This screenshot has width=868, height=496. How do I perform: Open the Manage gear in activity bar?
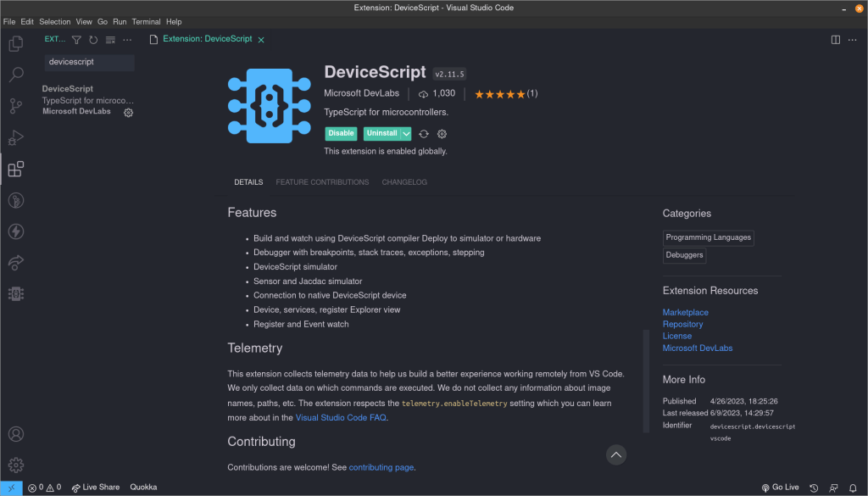[x=16, y=465]
